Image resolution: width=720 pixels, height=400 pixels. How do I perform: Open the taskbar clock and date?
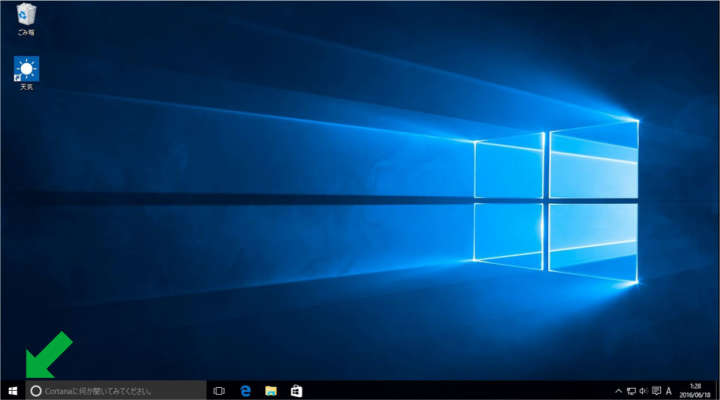[695, 391]
